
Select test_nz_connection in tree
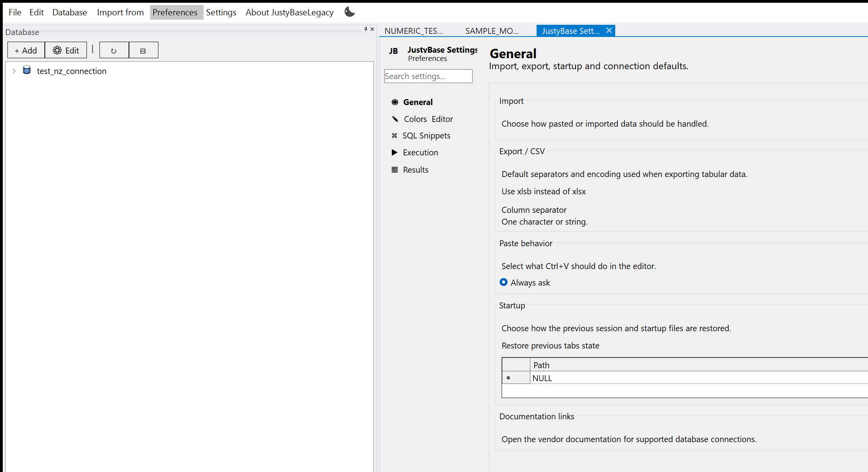pyautogui.click(x=72, y=71)
